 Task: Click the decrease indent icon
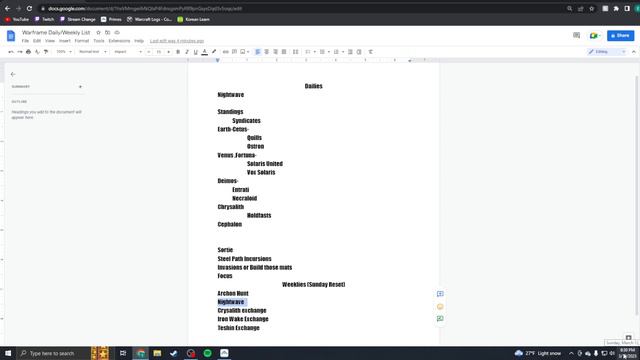point(350,52)
